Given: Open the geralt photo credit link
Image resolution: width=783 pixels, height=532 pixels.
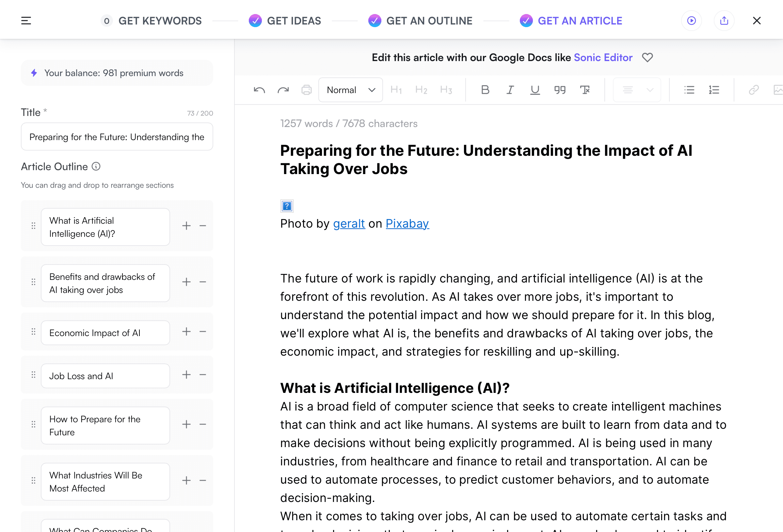Looking at the screenshot, I should point(349,223).
